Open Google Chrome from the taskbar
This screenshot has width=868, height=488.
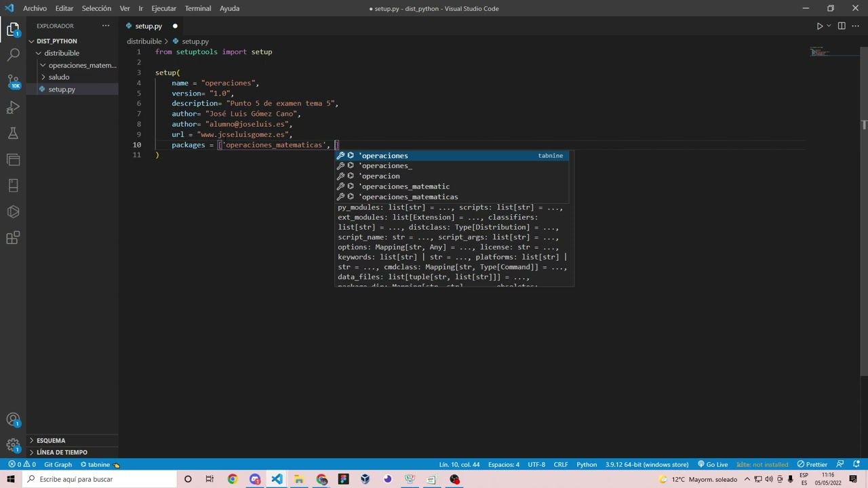coord(233,479)
